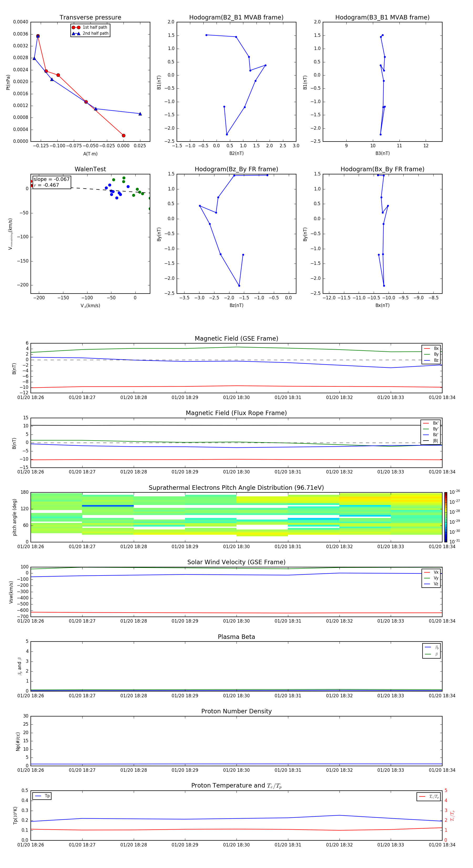Click the Vy legend entry in Solar Wind plot
Screen dimensions: 473x868
click(431, 578)
